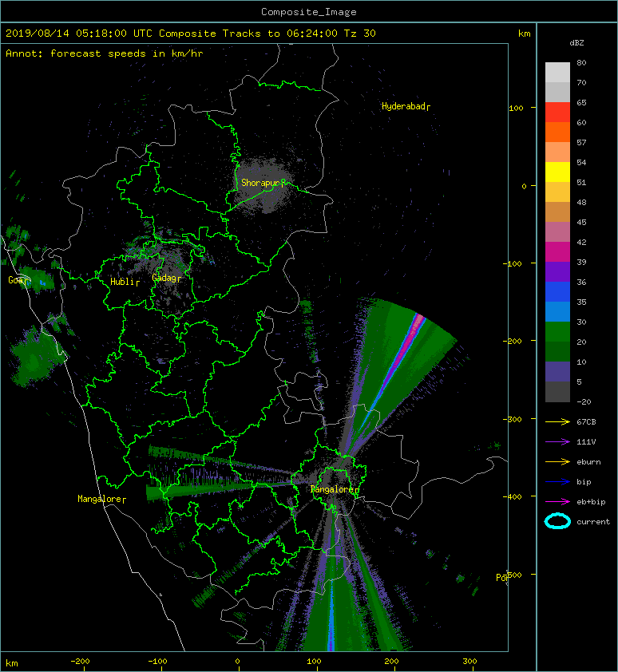Click the km label at bottom-left axis
Image resolution: width=618 pixels, height=672 pixels.
coord(12,663)
